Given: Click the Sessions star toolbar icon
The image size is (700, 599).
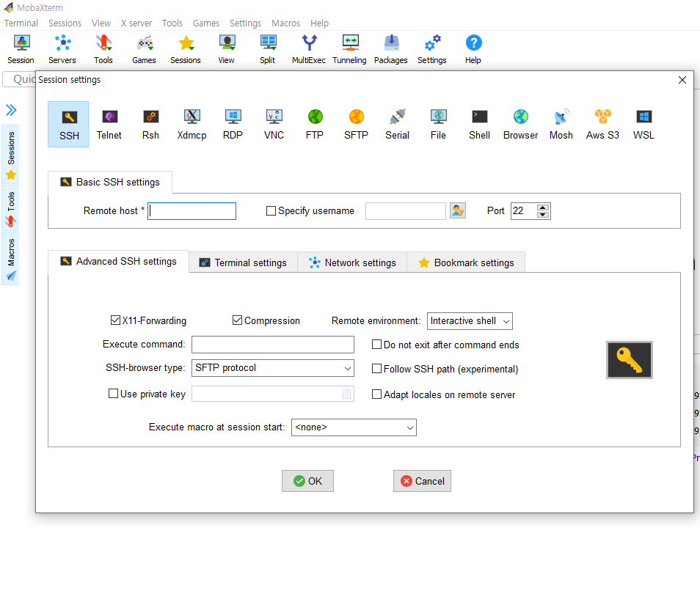Looking at the screenshot, I should click(x=186, y=50).
